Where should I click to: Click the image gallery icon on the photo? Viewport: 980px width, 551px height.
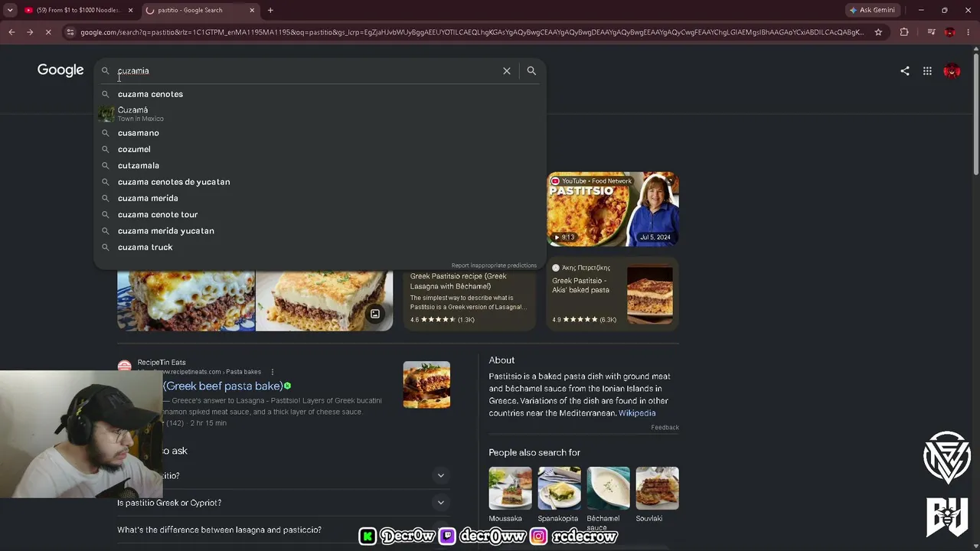pyautogui.click(x=375, y=314)
